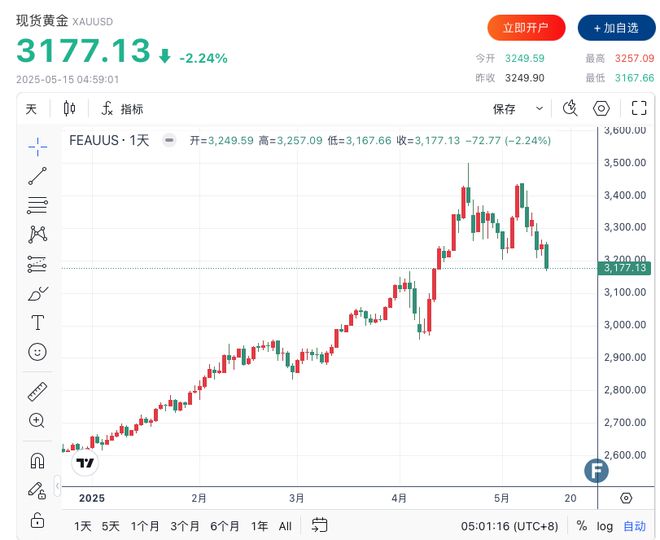This screenshot has height=540, width=660.
Task: Select the 1年 time range
Action: (x=259, y=526)
